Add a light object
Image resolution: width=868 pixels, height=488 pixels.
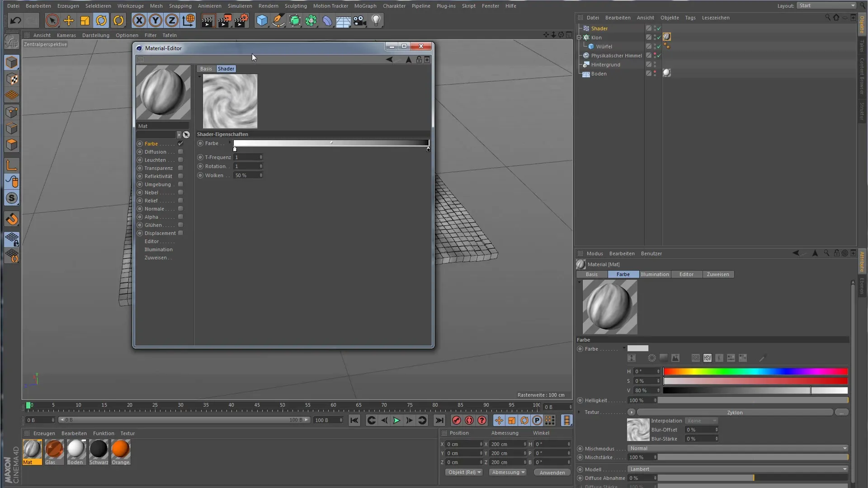[376, 20]
